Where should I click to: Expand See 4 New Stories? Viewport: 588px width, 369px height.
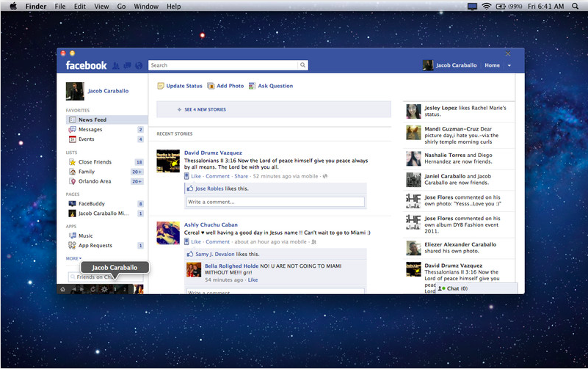[x=274, y=109]
